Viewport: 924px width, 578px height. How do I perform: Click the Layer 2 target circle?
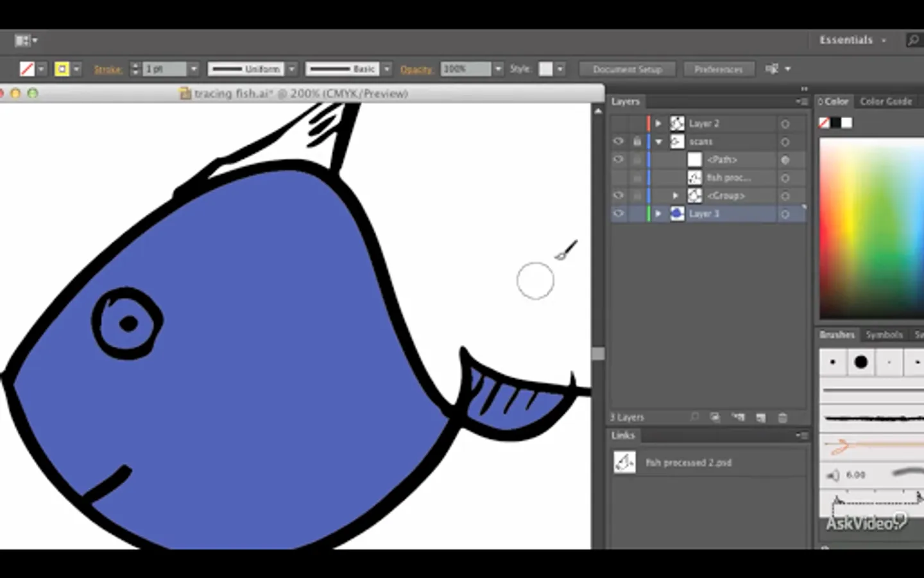pos(785,124)
